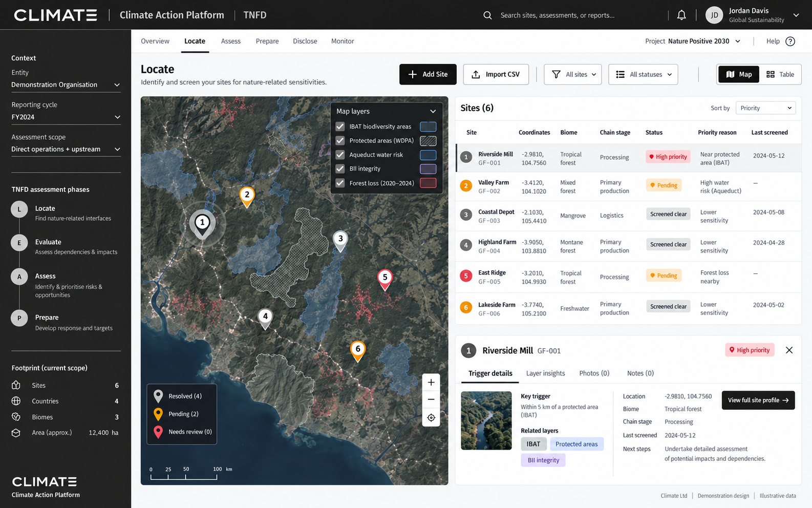Go to the Disclose tab

[305, 41]
